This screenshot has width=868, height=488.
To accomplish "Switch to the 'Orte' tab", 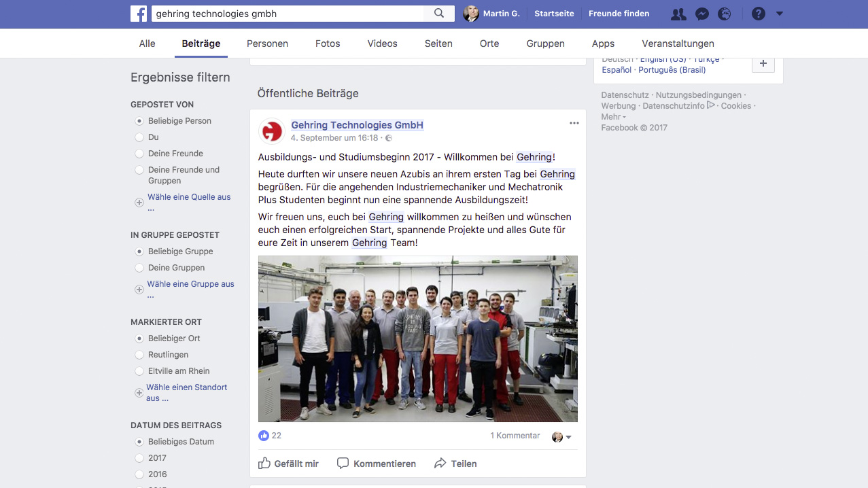I will [489, 43].
